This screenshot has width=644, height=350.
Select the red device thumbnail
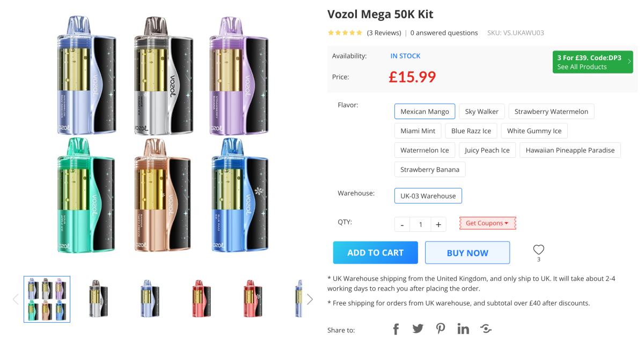[201, 299]
